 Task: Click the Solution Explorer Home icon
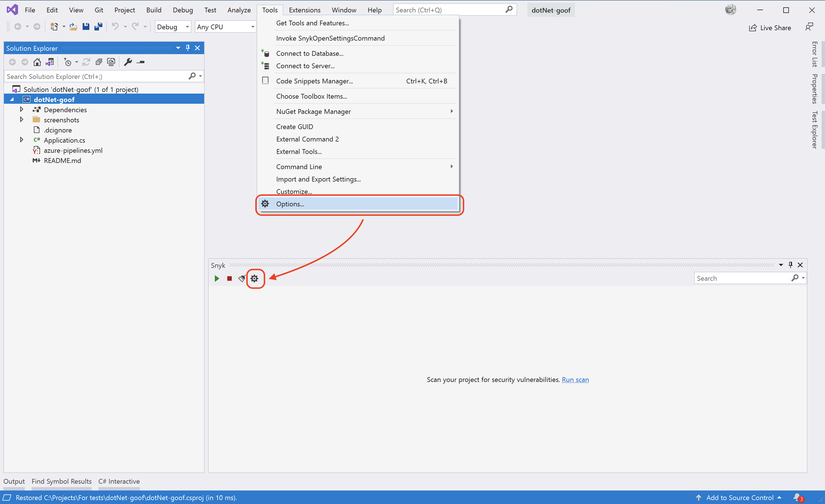click(x=37, y=62)
